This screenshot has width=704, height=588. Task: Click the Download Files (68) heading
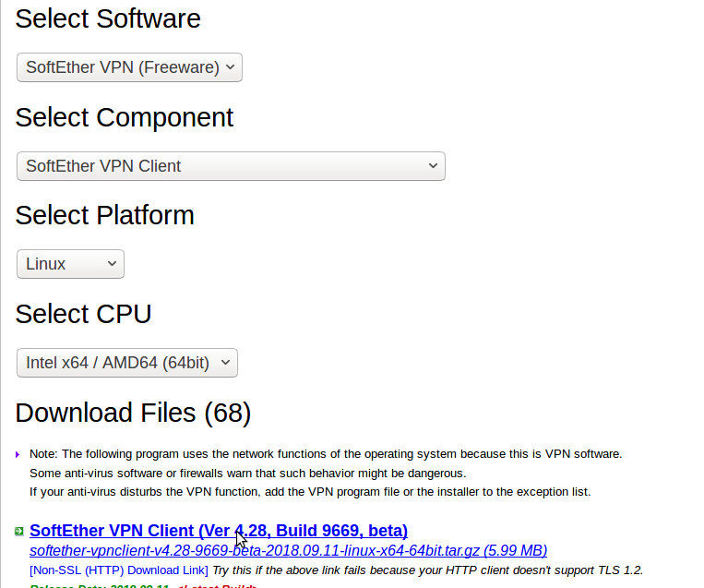point(133,413)
